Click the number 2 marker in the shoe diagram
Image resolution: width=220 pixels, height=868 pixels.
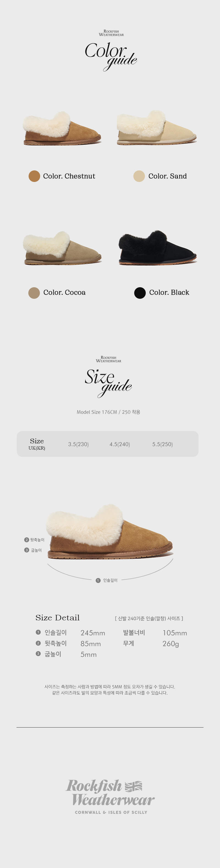click(27, 540)
